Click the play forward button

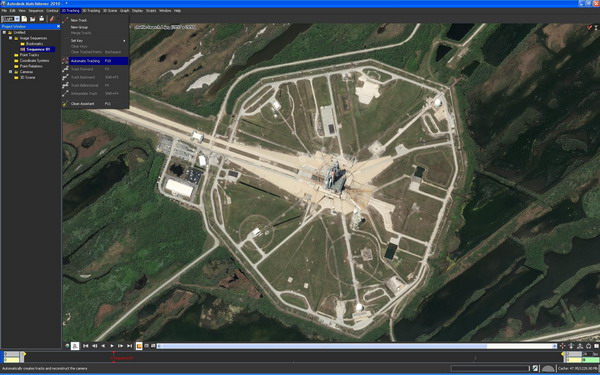[x=112, y=346]
